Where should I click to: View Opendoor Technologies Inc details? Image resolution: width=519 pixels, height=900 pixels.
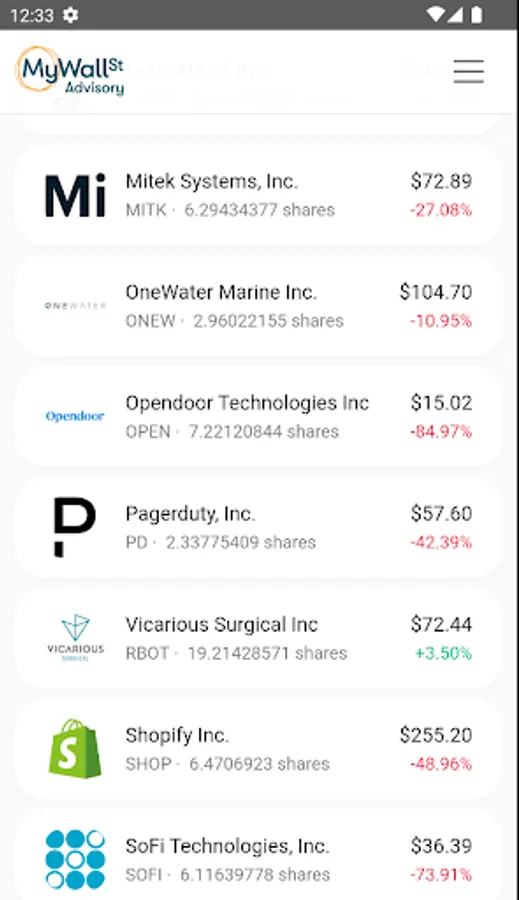[258, 416]
